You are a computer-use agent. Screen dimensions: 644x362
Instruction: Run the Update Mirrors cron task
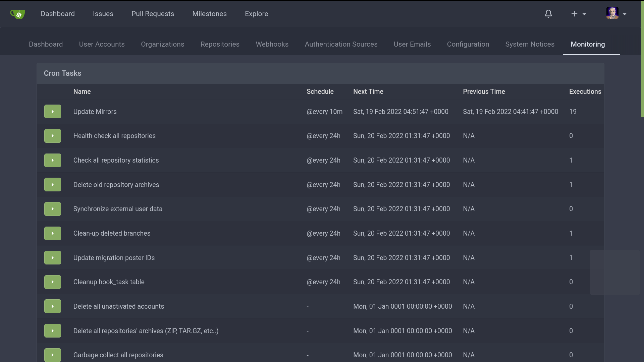(52, 112)
